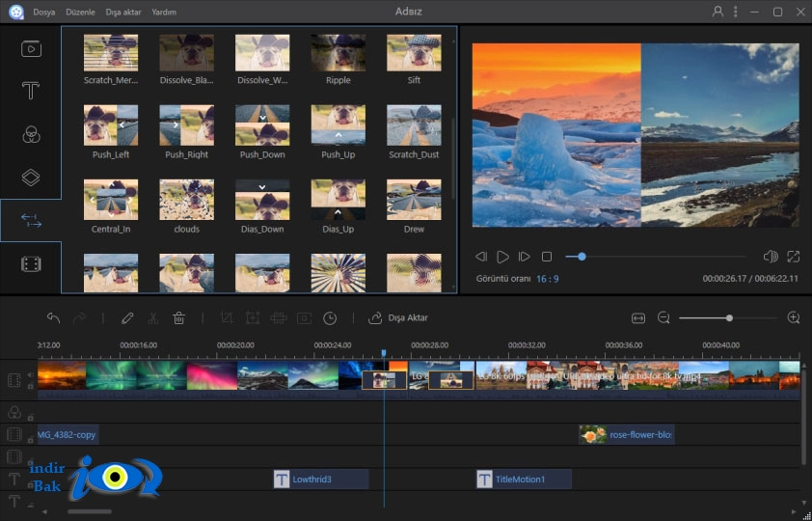Click the fit timeline to window icon
812x521 pixels.
[x=638, y=318]
